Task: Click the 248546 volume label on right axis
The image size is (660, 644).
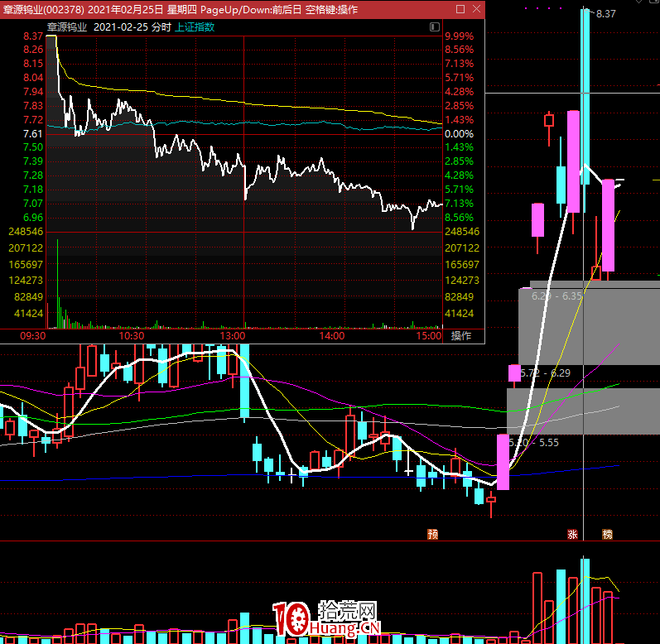Action: [x=462, y=231]
